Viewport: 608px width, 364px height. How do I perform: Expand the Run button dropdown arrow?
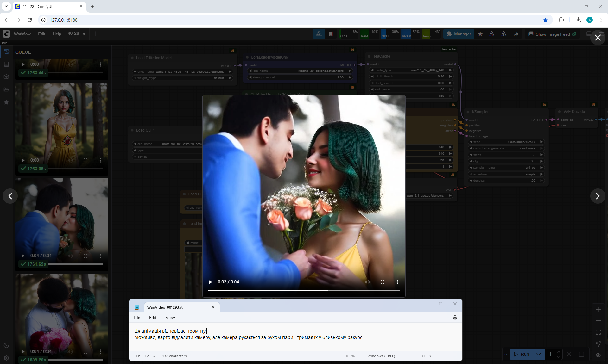[x=539, y=354]
